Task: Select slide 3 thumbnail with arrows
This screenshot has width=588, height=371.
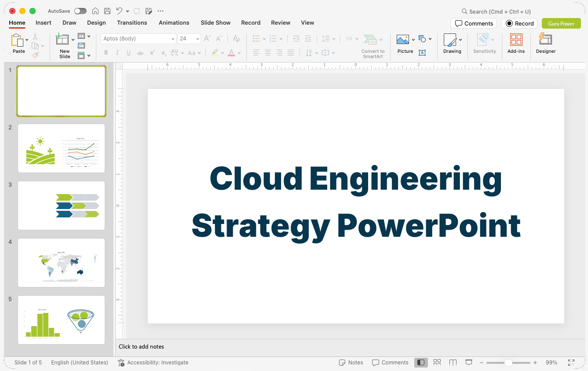Action: pyautogui.click(x=61, y=206)
